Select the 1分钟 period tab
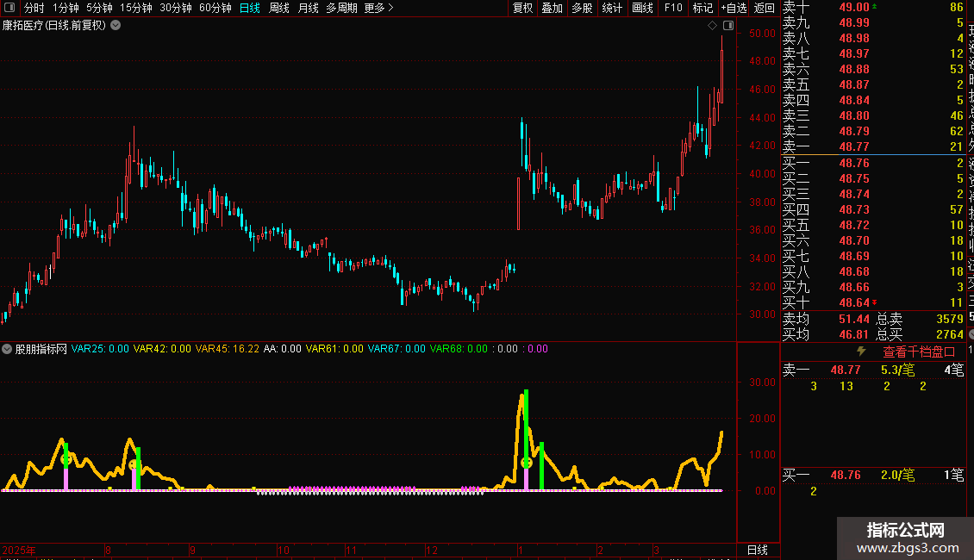Screen dimensions: 974x560 point(66,8)
